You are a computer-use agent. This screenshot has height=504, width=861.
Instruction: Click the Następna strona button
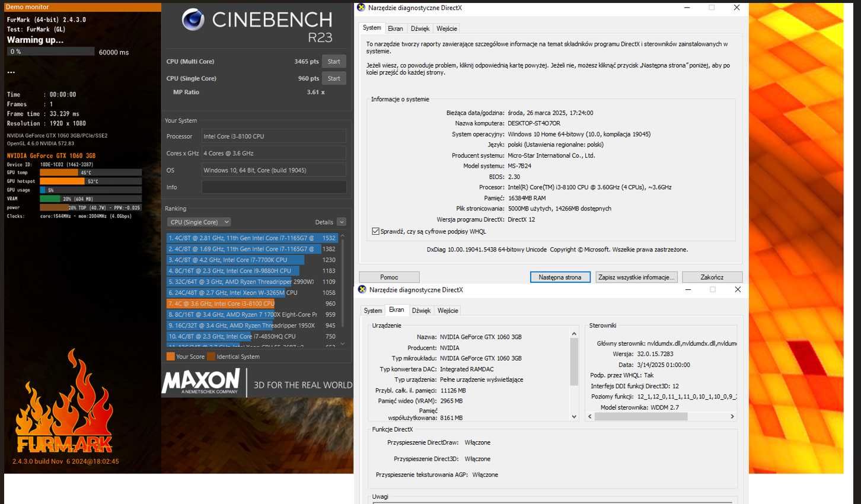point(560,277)
